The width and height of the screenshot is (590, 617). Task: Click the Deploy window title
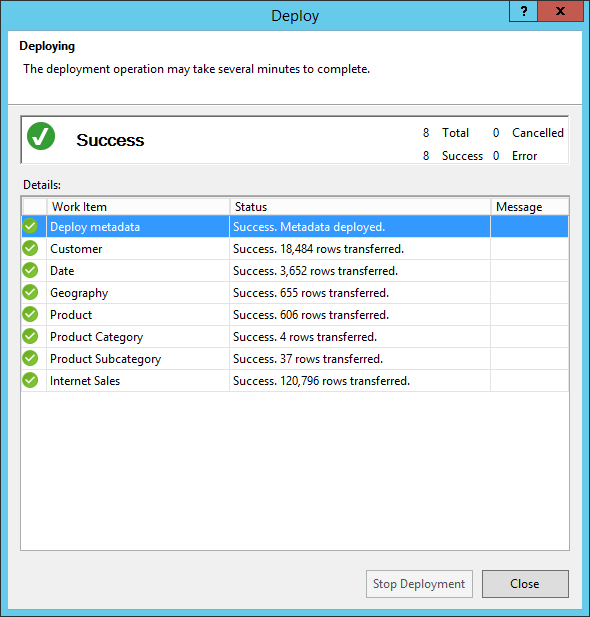pos(295,16)
